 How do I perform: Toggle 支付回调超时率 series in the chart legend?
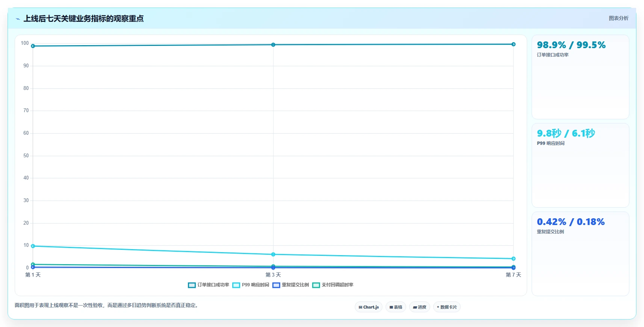[333, 285]
